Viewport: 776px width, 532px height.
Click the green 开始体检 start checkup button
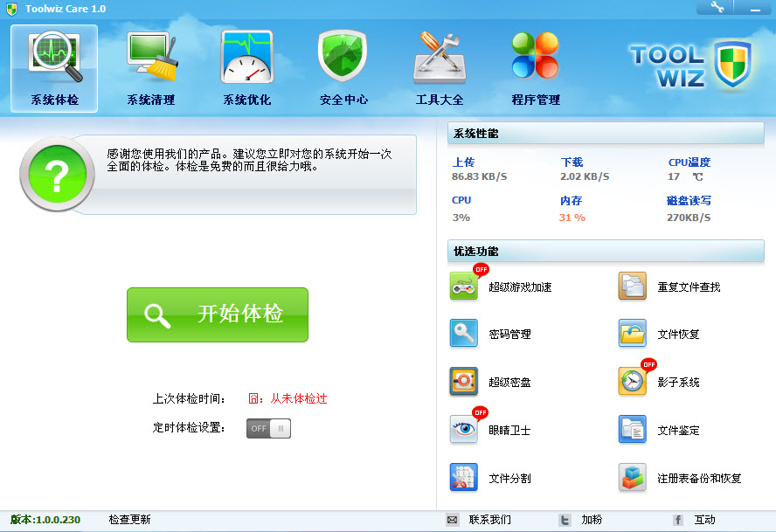pos(218,314)
